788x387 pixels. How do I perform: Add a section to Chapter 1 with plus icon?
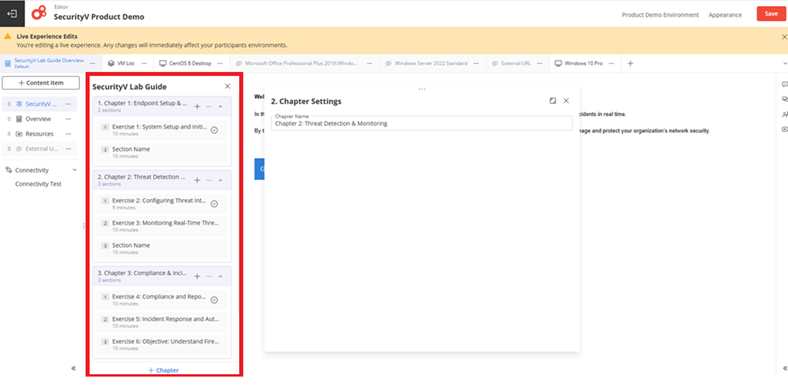pyautogui.click(x=197, y=107)
